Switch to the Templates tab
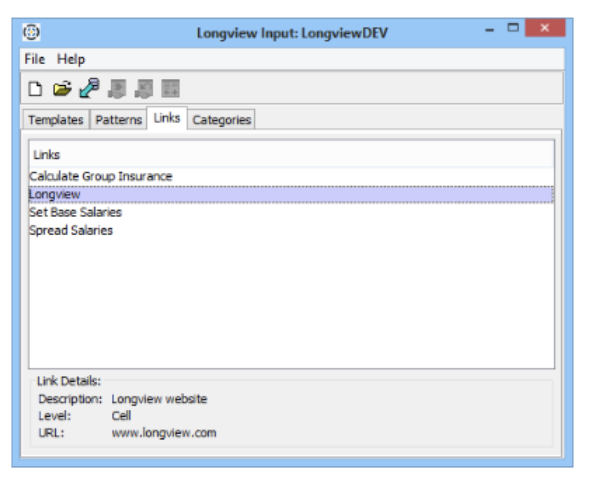 (56, 120)
